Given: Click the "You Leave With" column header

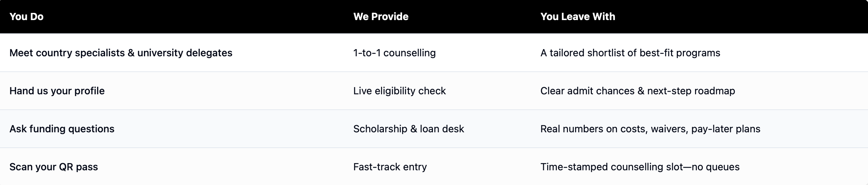Looking at the screenshot, I should click(578, 16).
